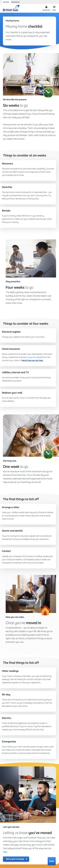Click the green clock icon on six weeks image
The height and width of the screenshot is (868, 59).
tap(48, 92)
